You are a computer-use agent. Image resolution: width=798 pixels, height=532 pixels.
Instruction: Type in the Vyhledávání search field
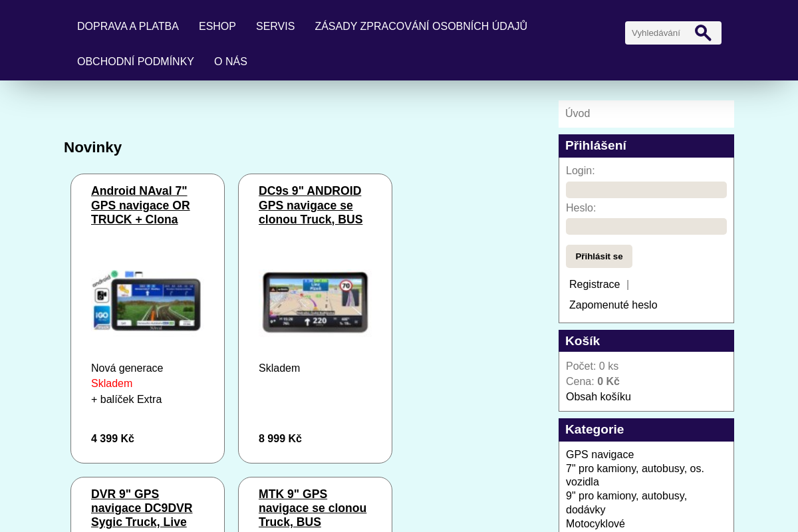[658, 33]
